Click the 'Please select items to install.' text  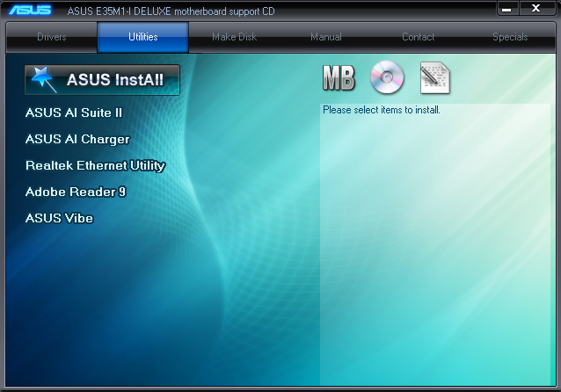[x=382, y=110]
